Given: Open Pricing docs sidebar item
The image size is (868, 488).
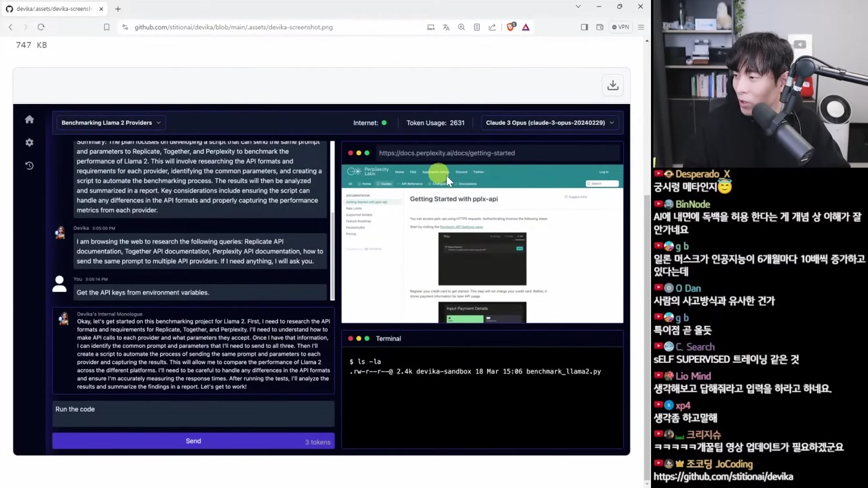Looking at the screenshot, I should [351, 234].
